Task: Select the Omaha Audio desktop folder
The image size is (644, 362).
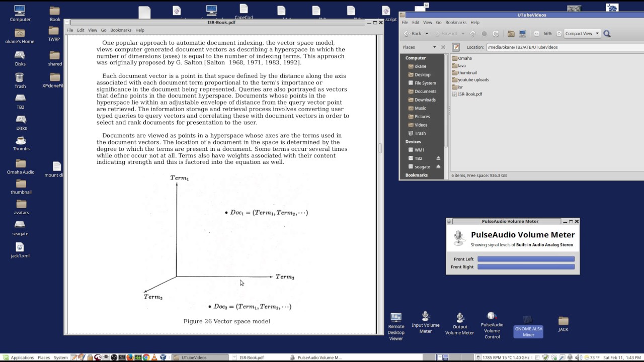Action: [x=21, y=167]
